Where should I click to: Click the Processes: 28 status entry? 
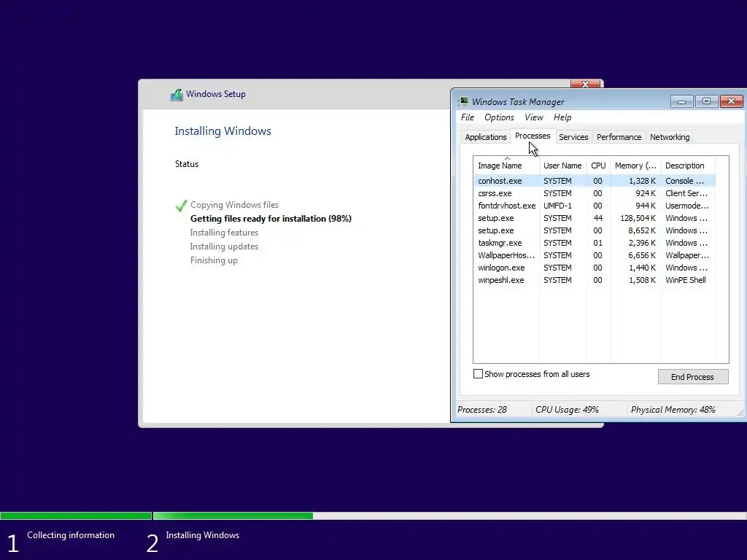(x=482, y=410)
